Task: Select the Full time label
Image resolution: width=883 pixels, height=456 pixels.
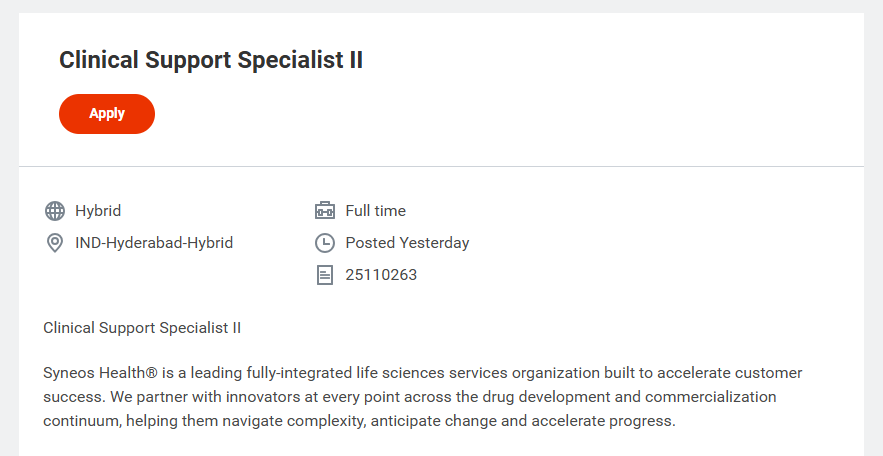Action: click(376, 211)
